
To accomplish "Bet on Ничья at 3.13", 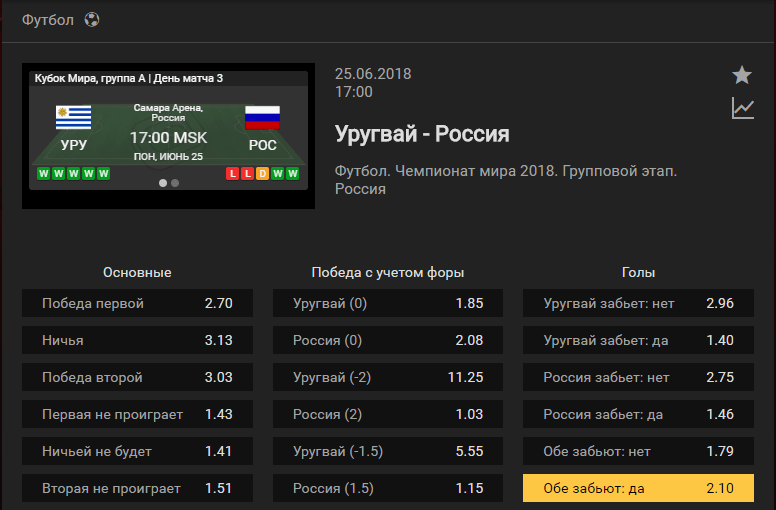I will pyautogui.click(x=138, y=340).
